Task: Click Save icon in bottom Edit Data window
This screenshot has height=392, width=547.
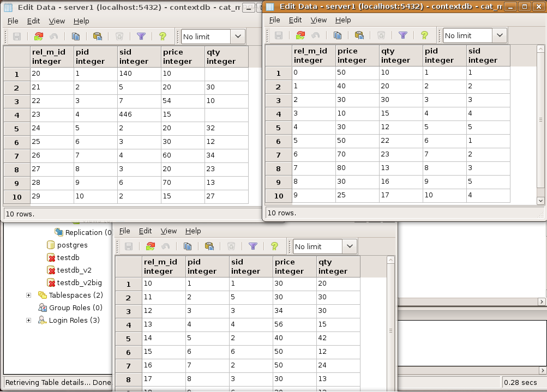Action: point(129,246)
